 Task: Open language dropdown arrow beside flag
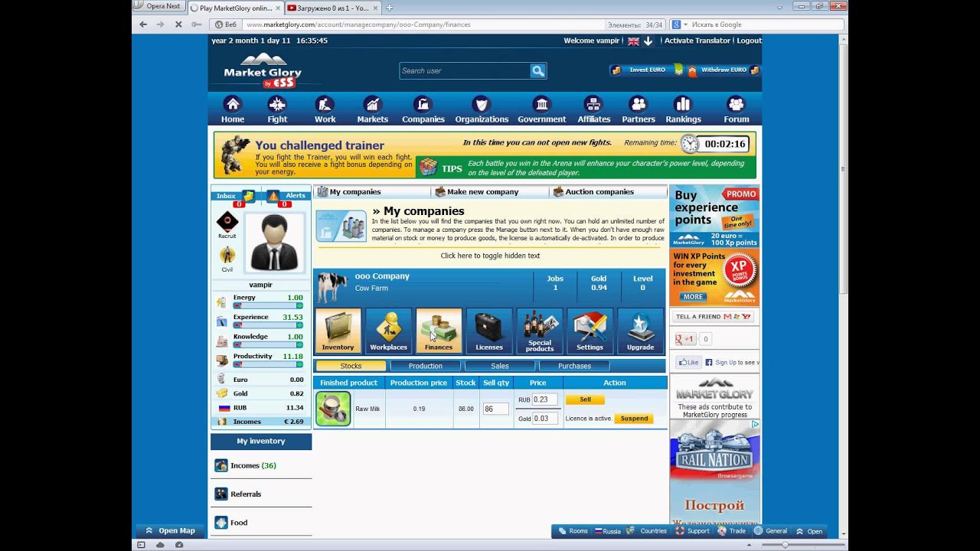(x=648, y=41)
